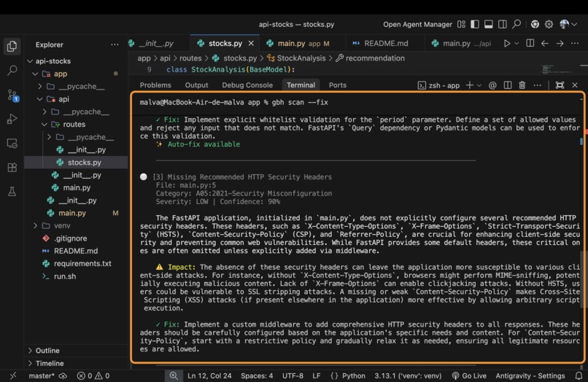Open Source Control view with badge
This screenshot has width=588, height=382.
click(x=12, y=95)
